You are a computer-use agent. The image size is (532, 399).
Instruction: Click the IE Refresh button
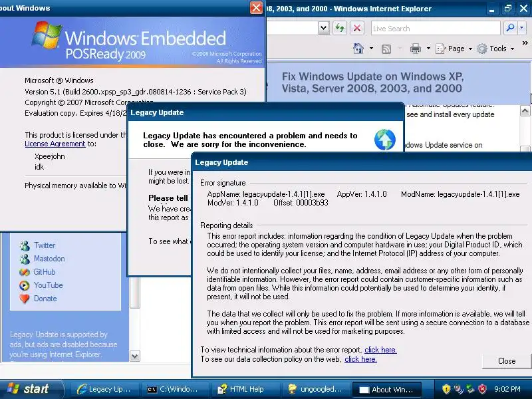tap(340, 28)
